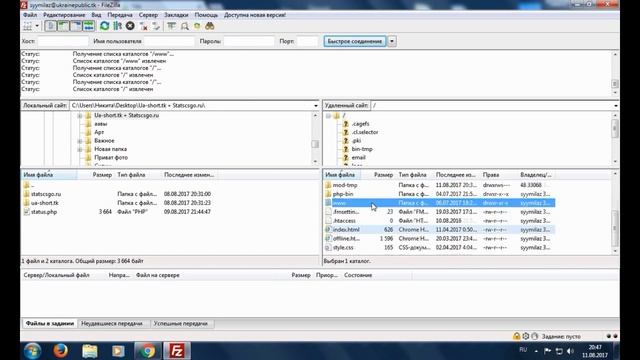Switch to Успешные передачи tab
640x360 pixels.
181,323
